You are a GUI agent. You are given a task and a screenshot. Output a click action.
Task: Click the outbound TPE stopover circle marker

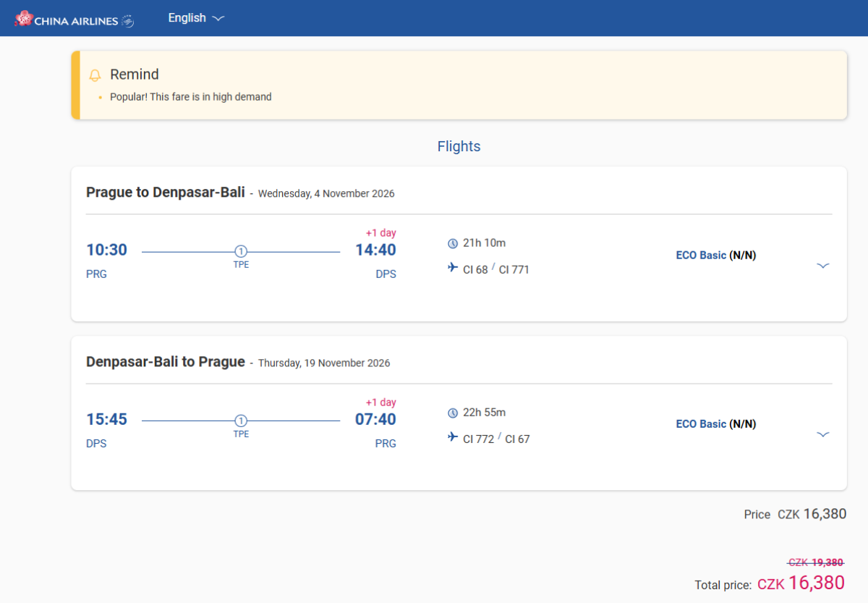click(x=241, y=252)
